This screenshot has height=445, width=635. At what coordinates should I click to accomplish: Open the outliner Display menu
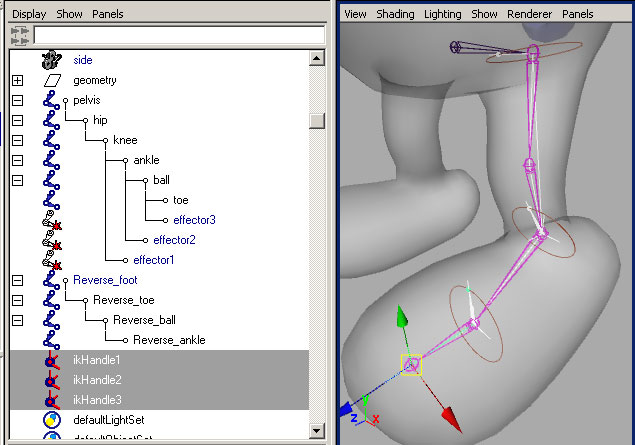pyautogui.click(x=29, y=14)
